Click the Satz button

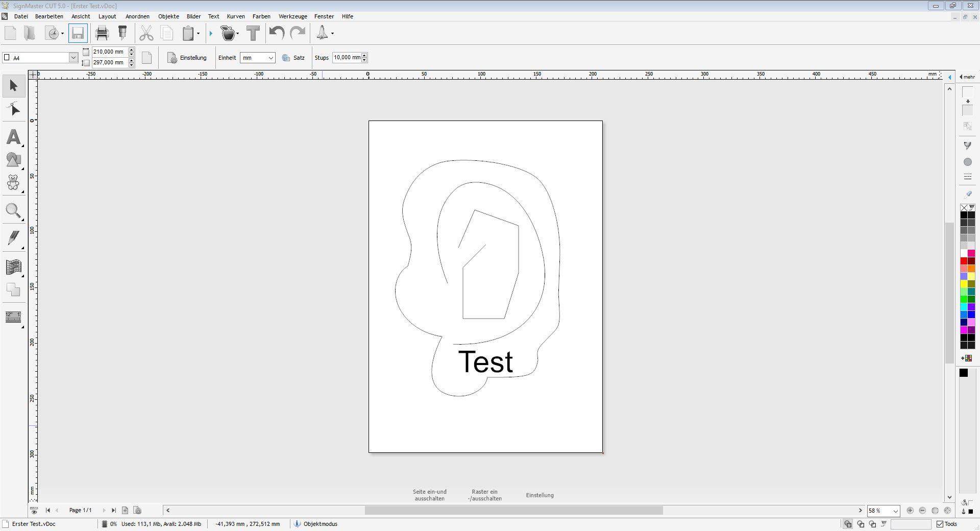pos(293,58)
